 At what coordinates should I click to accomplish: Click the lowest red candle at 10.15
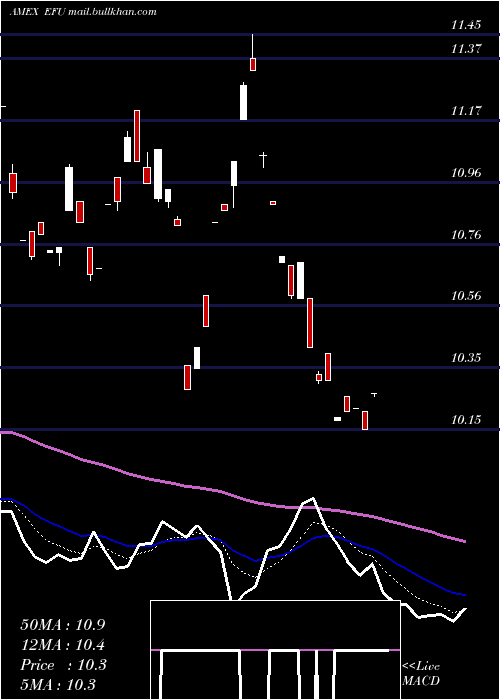[365, 421]
